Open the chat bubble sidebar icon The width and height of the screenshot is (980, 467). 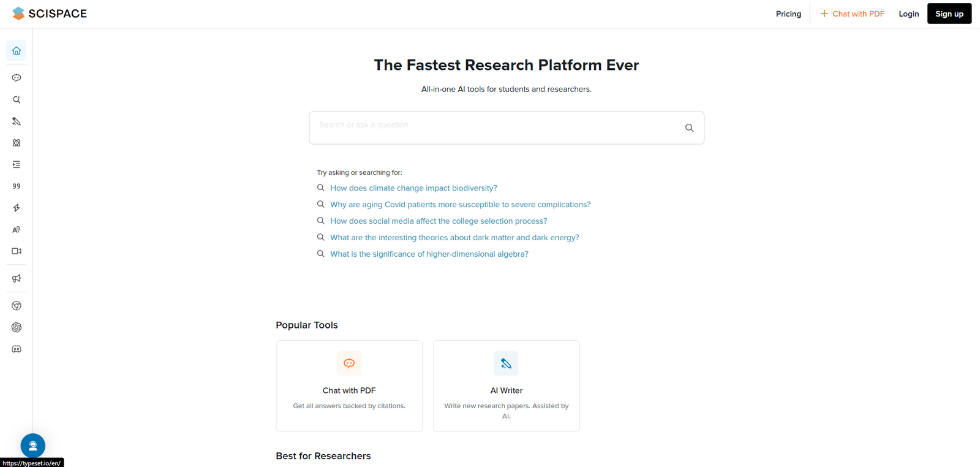[x=17, y=78]
